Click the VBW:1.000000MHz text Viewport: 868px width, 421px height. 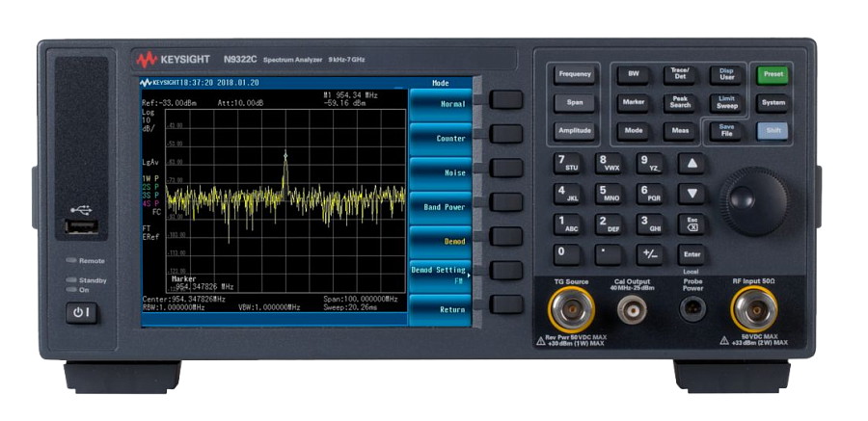pos(270,307)
